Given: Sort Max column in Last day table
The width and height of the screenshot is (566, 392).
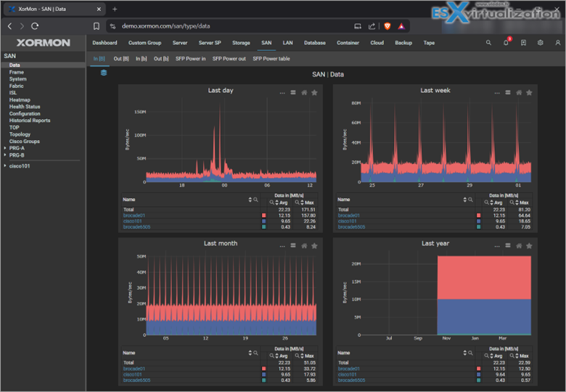Looking at the screenshot, I should 302,203.
